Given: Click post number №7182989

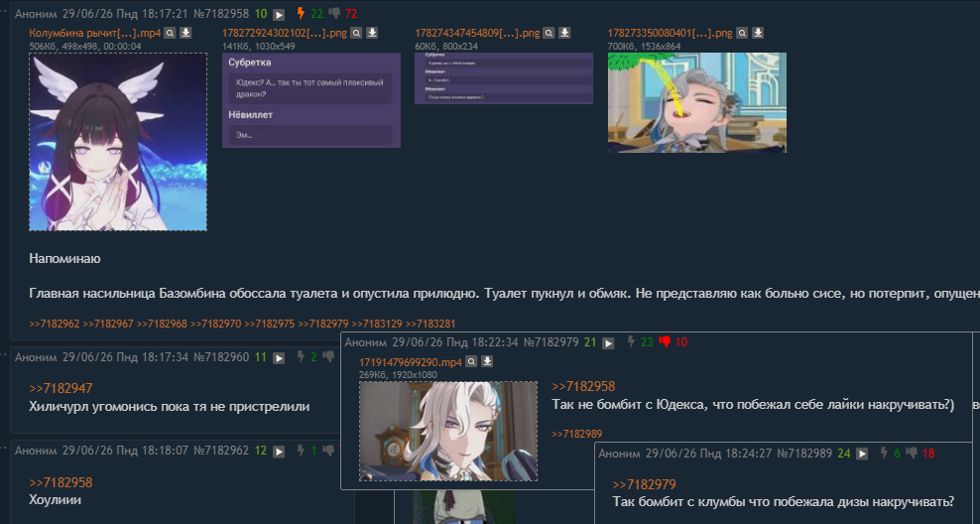Looking at the screenshot, I should coord(804,454).
